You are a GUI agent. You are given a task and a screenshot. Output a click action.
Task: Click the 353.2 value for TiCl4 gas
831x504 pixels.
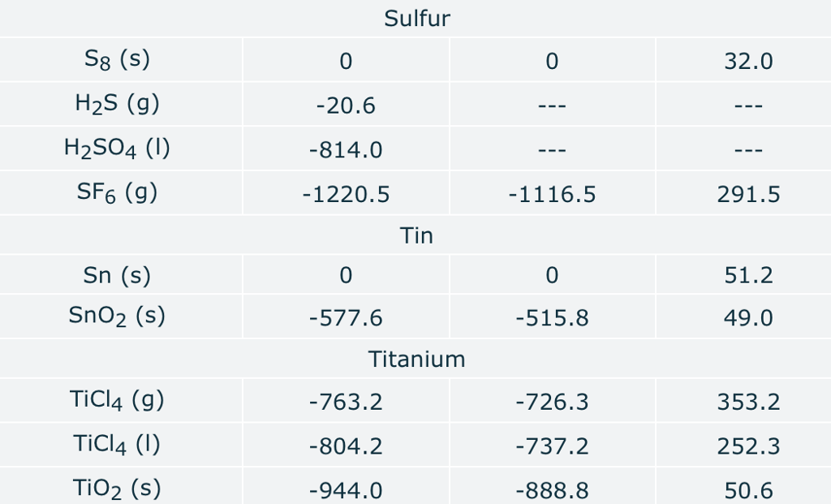point(748,402)
